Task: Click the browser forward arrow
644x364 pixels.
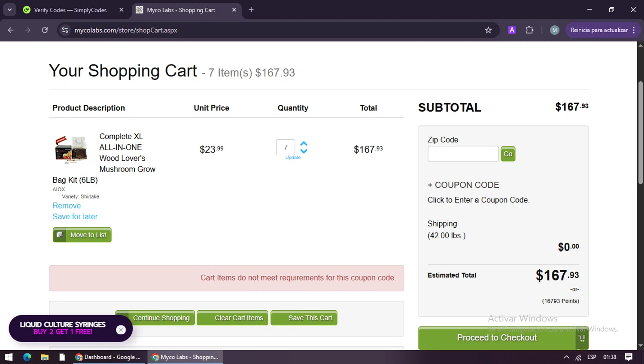Action: [x=27, y=30]
